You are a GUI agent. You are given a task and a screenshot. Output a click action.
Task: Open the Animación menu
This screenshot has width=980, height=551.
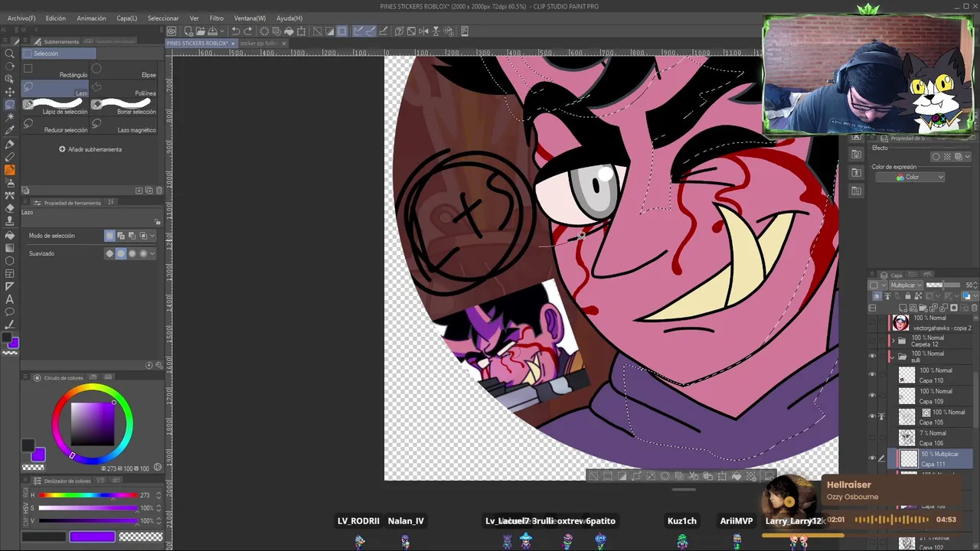(x=91, y=18)
